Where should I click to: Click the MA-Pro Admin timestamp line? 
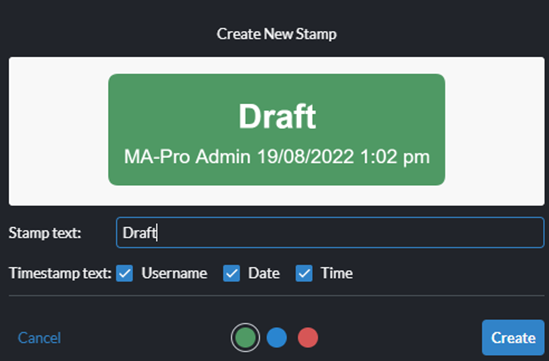tap(277, 157)
